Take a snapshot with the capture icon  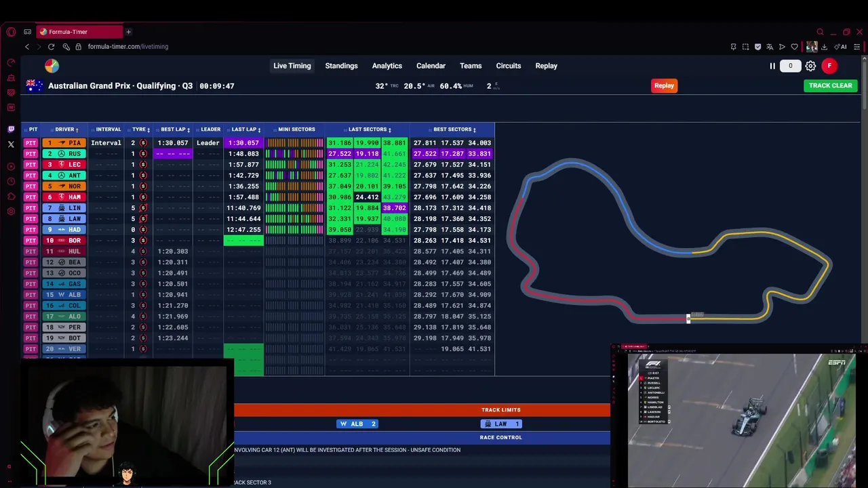click(x=745, y=47)
